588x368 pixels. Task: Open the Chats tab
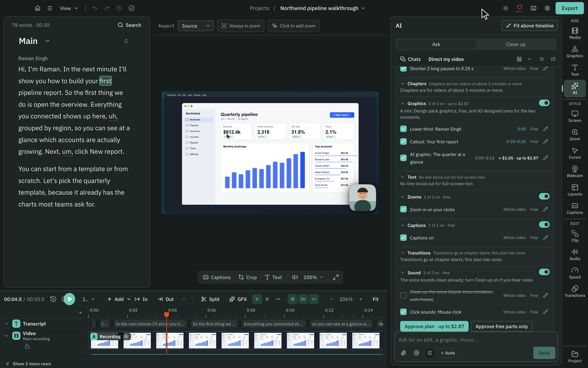[x=410, y=59]
